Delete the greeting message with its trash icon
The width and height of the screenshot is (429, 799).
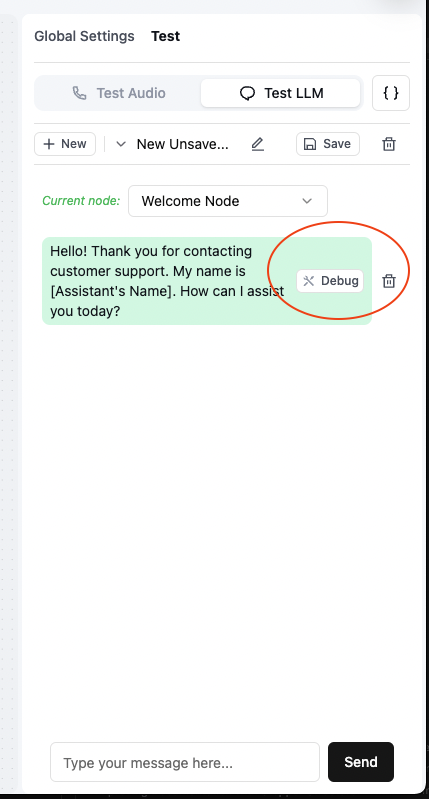tap(389, 281)
